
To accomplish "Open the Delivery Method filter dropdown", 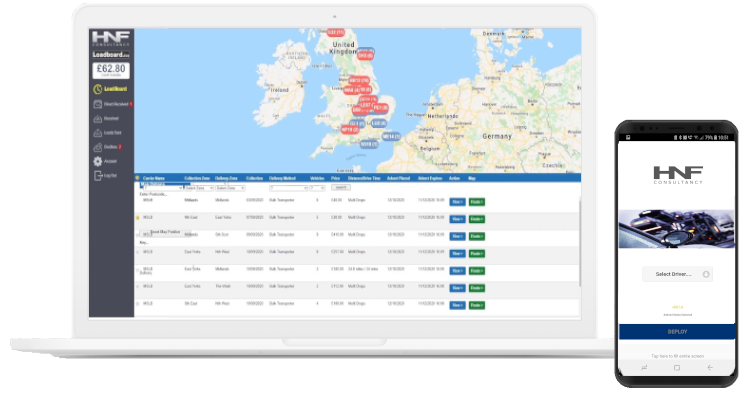I will (x=288, y=188).
